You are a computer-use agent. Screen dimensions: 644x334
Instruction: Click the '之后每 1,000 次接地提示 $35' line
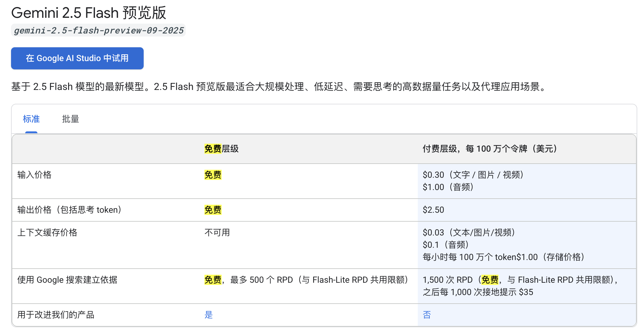point(478,292)
